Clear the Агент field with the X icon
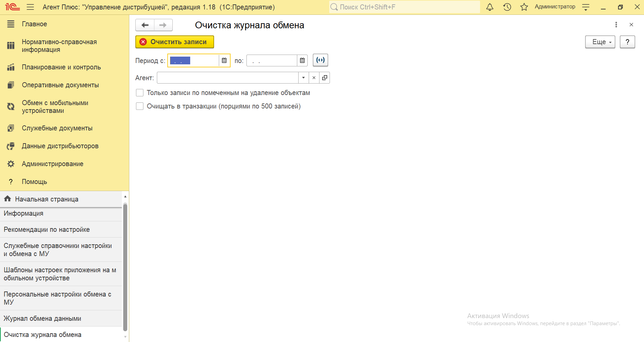Viewport: 644px width, 342px height. point(314,78)
